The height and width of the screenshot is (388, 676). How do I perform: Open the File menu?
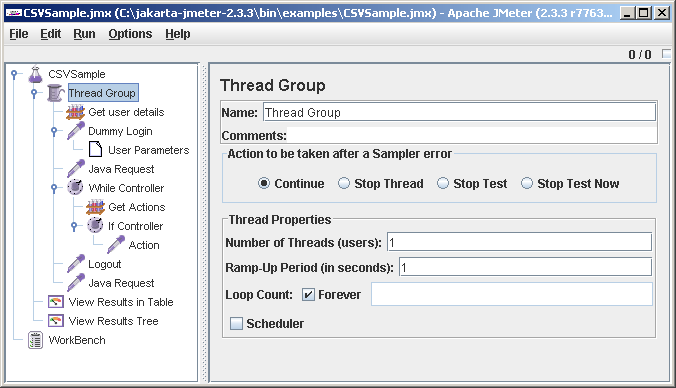click(x=19, y=34)
